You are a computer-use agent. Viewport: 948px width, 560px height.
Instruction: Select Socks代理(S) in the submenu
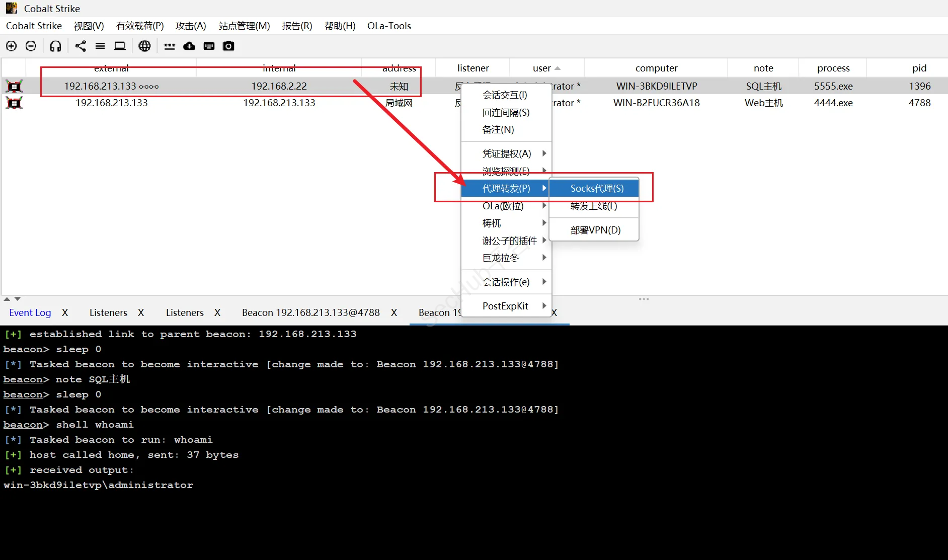pos(594,188)
